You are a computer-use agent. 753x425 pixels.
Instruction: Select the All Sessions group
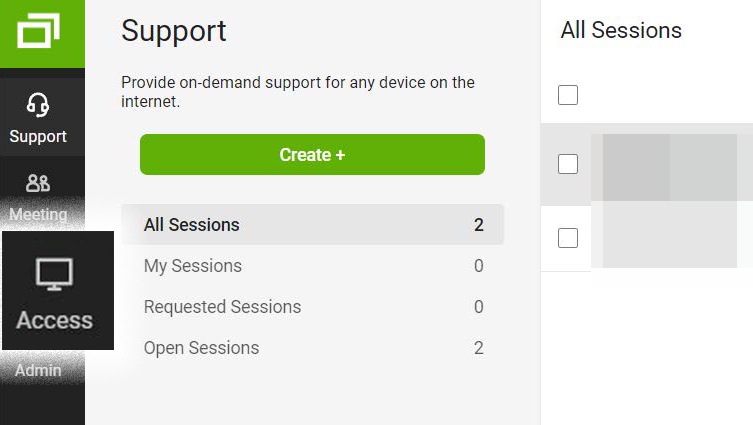point(192,225)
